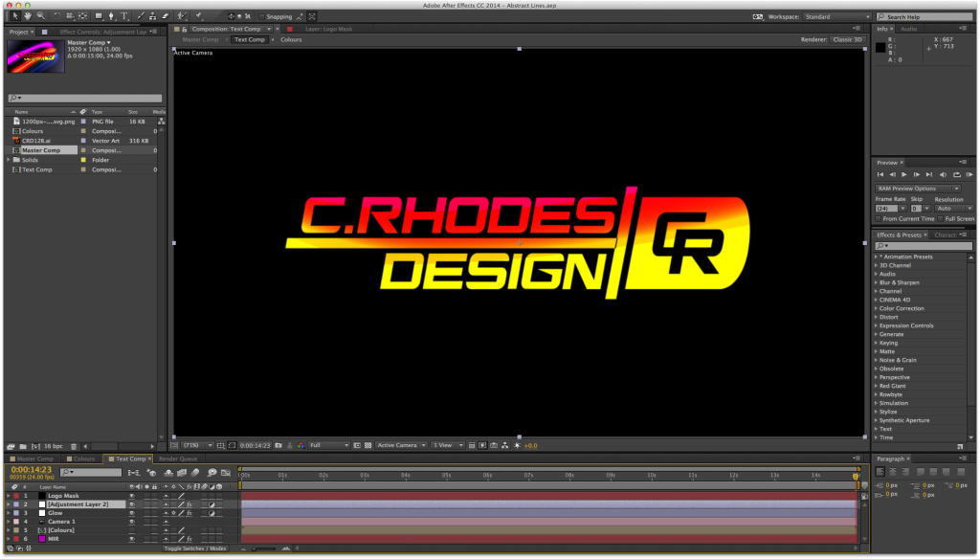Viewport: 980px width, 559px height.
Task: Open the Master Comp timeline tab
Action: coord(34,458)
